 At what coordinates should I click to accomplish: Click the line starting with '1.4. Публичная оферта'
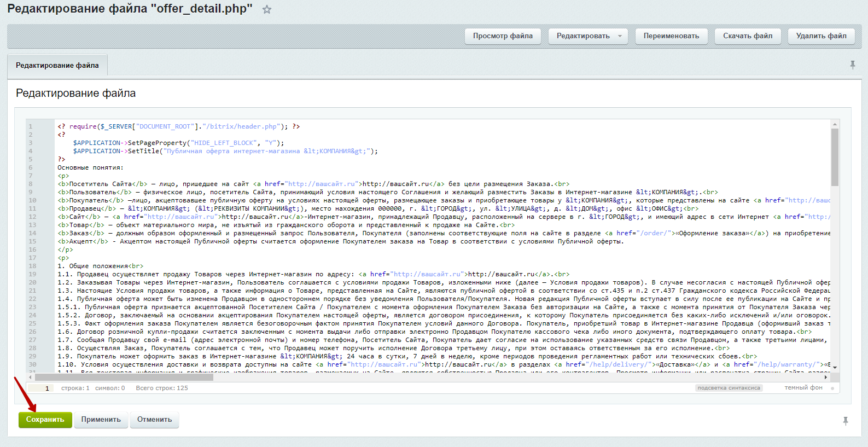(x=444, y=299)
